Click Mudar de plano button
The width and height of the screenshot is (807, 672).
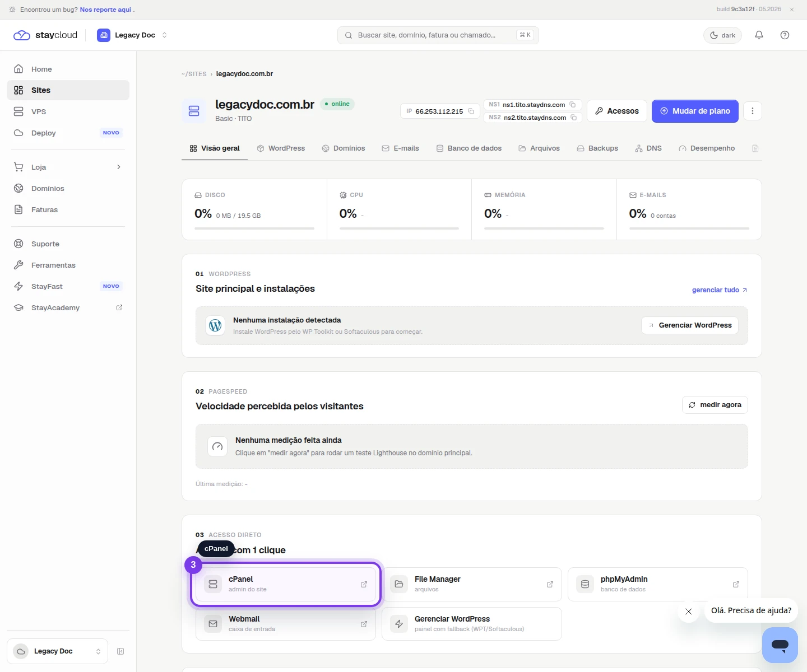(x=695, y=111)
